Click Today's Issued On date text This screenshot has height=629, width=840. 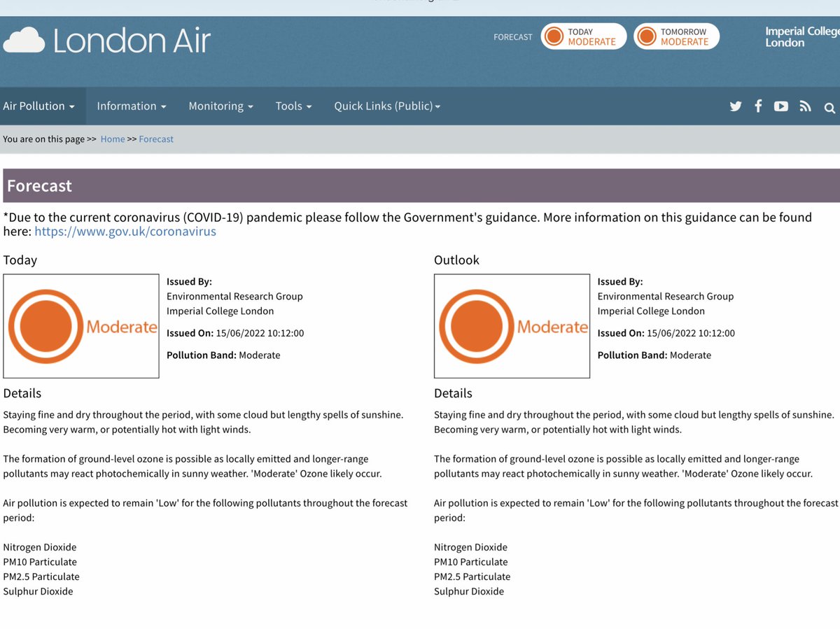tap(235, 333)
